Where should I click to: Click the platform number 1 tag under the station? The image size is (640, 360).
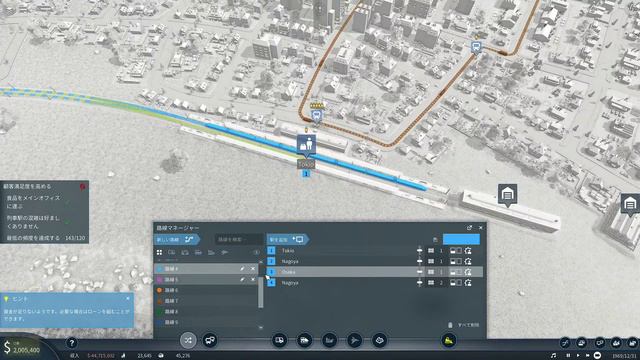click(x=306, y=174)
